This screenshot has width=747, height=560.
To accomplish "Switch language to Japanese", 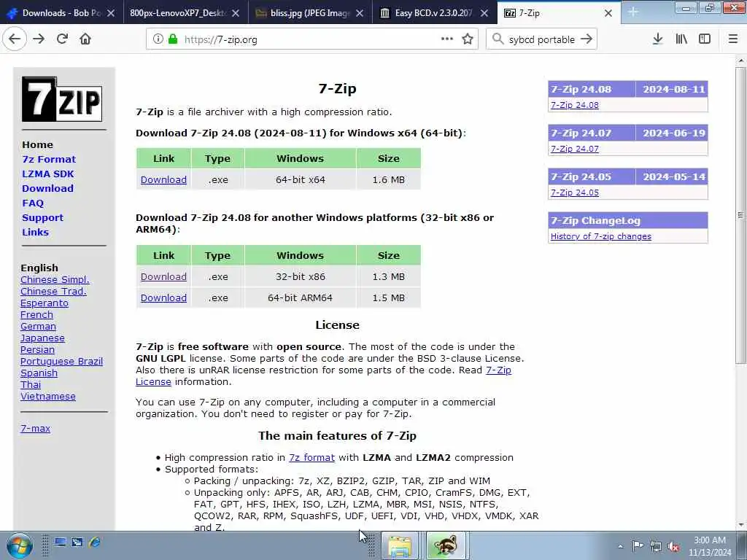I will coord(42,338).
